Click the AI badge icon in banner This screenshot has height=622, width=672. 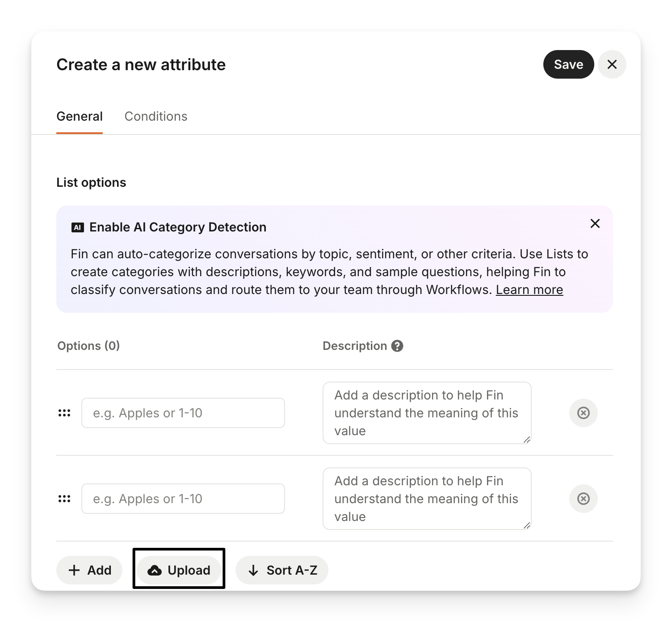point(78,227)
